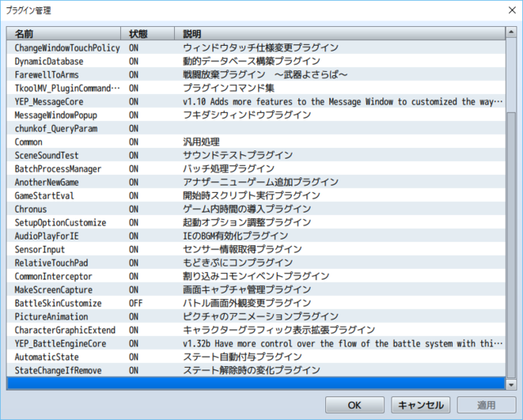Select the GameStartEval plugin row
Screen dimensions: 523x420
click(x=256, y=196)
